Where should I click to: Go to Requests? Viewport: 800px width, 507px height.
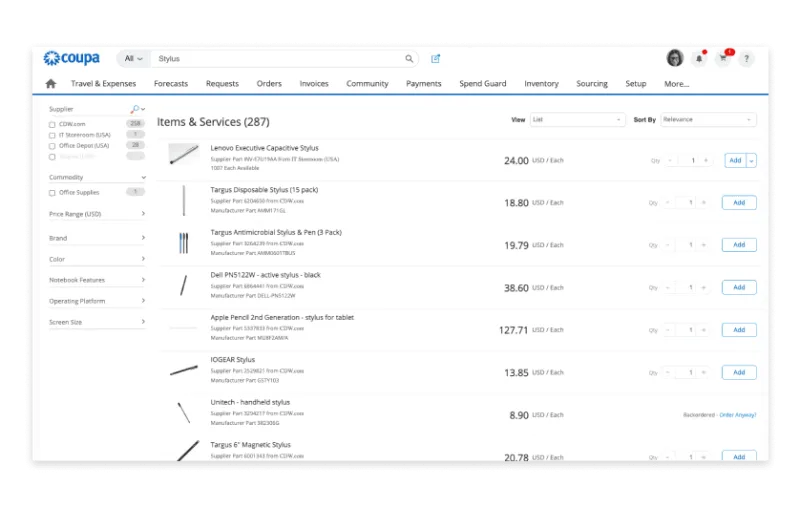222,84
